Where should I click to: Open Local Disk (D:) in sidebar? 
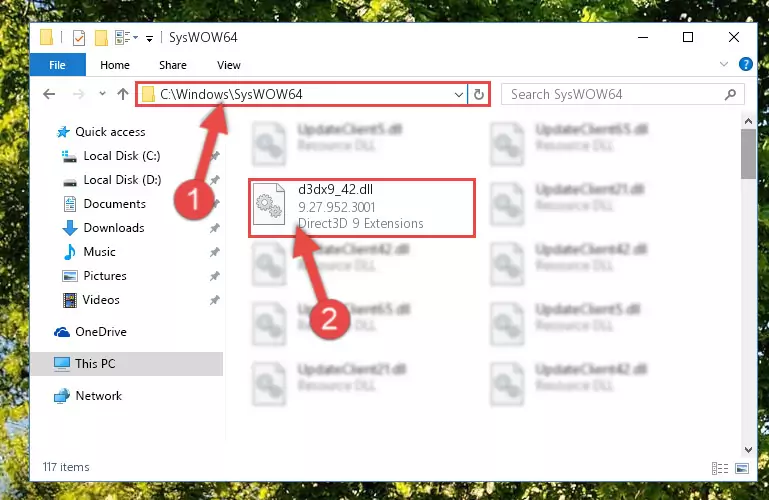coord(122,180)
